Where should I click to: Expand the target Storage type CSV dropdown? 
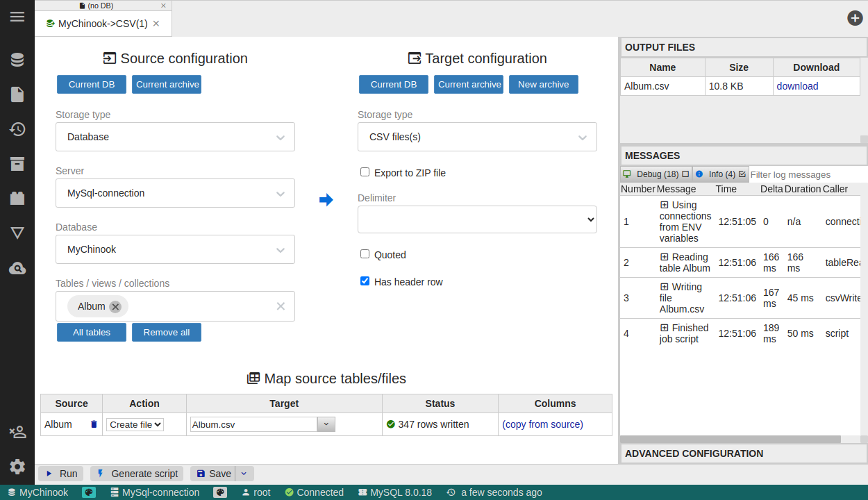pyautogui.click(x=477, y=137)
